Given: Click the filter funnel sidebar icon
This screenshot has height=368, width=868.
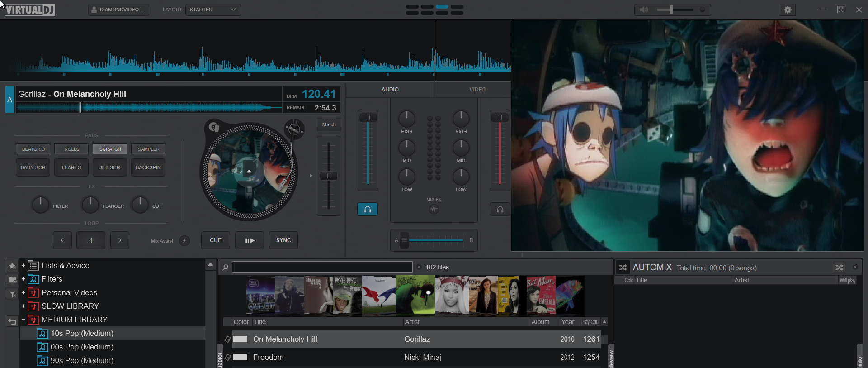Looking at the screenshot, I should pos(12,294).
